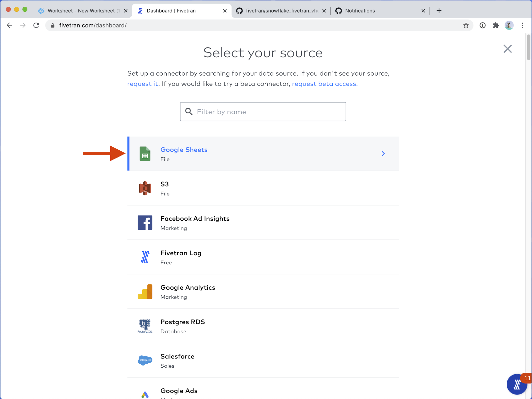Open the Chrome profile avatar menu
Viewport: 532px width, 399px height.
click(x=509, y=25)
